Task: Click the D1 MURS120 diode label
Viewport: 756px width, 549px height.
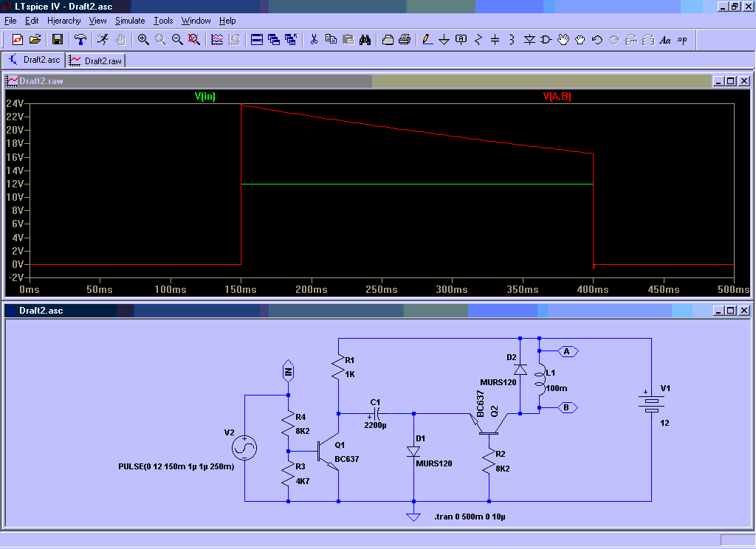Action: tap(434, 463)
